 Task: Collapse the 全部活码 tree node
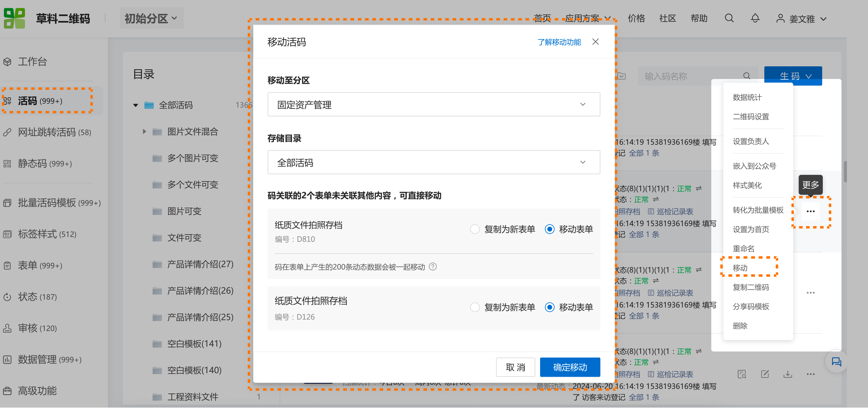point(135,105)
